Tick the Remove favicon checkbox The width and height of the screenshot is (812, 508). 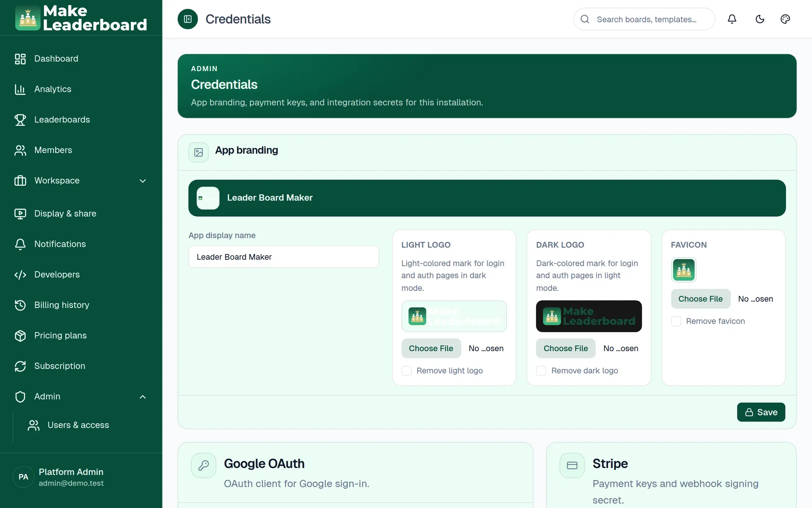[x=676, y=321]
